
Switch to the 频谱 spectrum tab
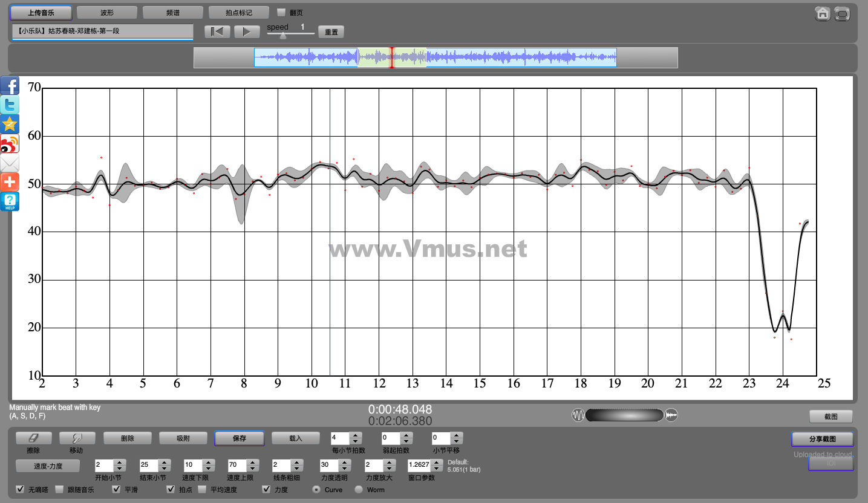click(x=172, y=12)
